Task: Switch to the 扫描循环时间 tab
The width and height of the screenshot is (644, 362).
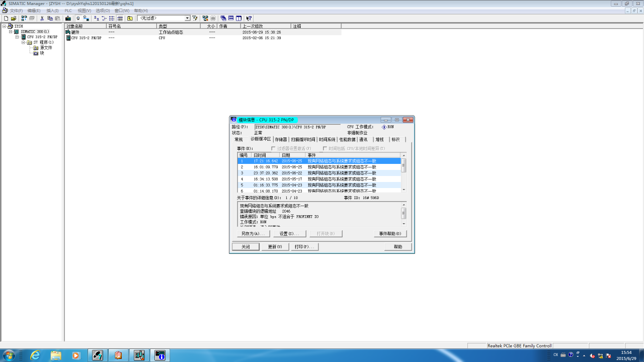Action: (x=303, y=140)
